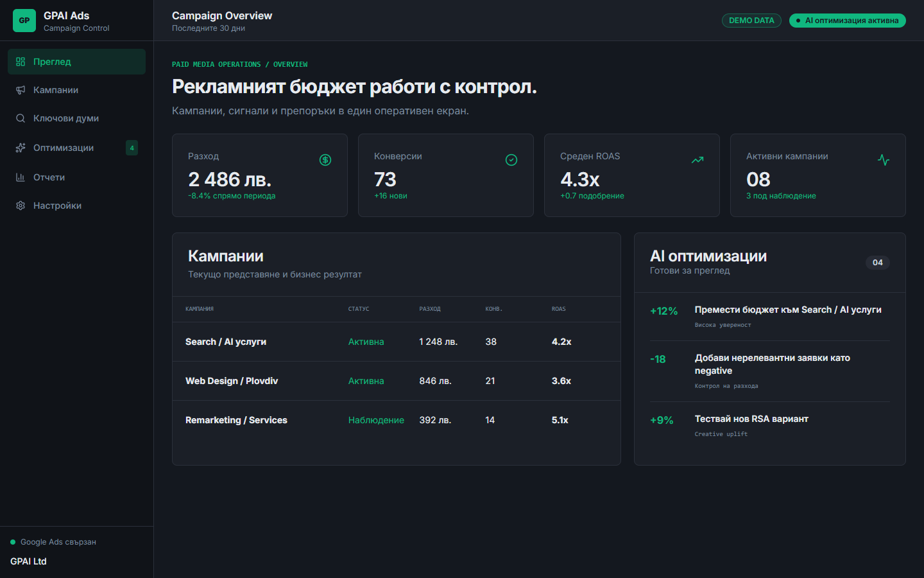Click the КОНВ. column header

pos(494,309)
